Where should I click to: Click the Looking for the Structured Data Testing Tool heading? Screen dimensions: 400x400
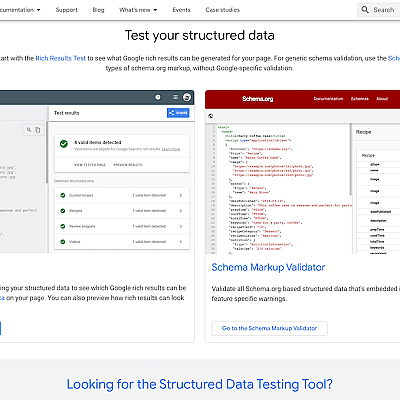[200, 384]
